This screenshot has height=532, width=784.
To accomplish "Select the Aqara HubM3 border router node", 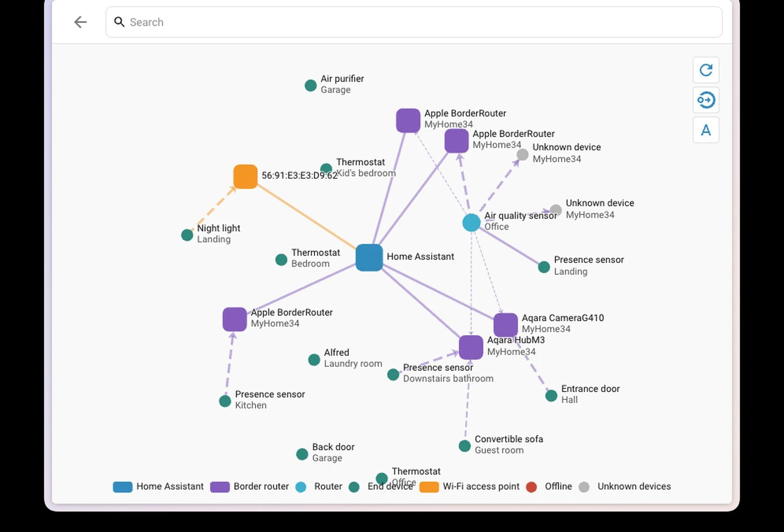I will coord(471,347).
